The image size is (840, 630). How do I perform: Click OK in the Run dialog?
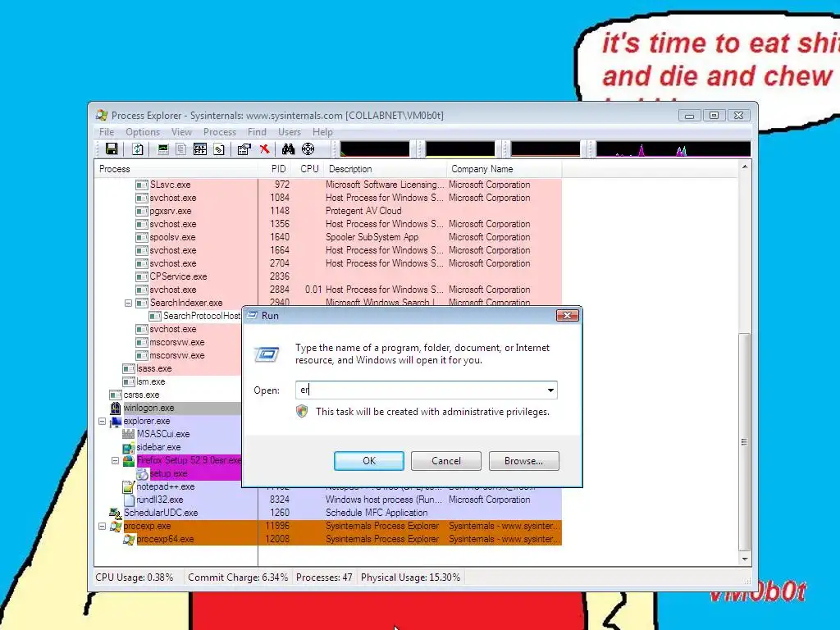tap(369, 461)
